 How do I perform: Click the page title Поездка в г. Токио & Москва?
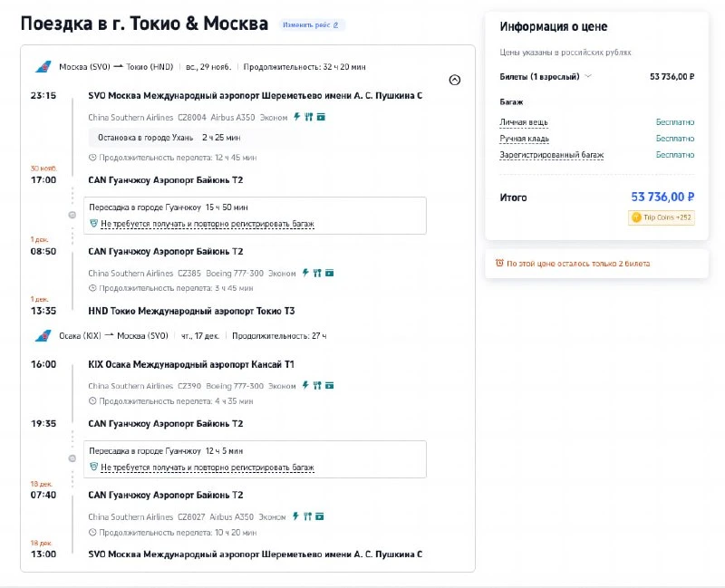pyautogui.click(x=144, y=24)
